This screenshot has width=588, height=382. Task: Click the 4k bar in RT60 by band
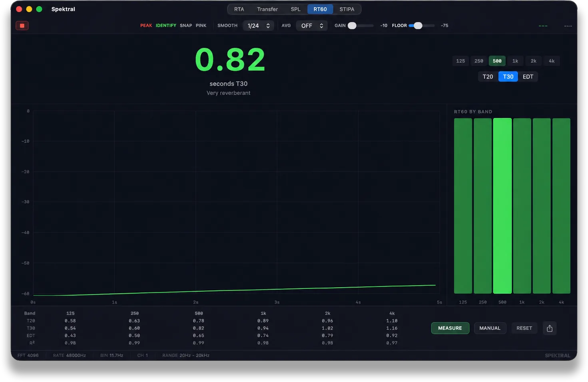561,206
